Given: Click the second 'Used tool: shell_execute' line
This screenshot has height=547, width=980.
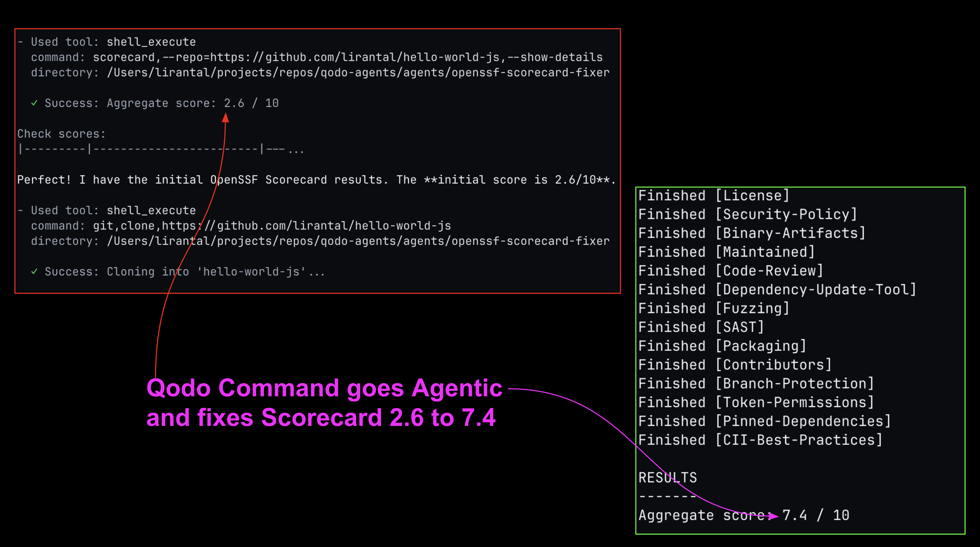Looking at the screenshot, I should click(x=107, y=210).
